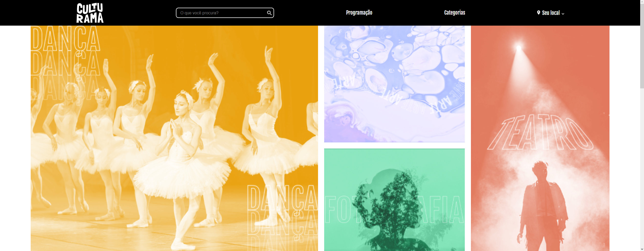
Task: Focus the "O que você procura?" search field
Action: click(x=225, y=13)
